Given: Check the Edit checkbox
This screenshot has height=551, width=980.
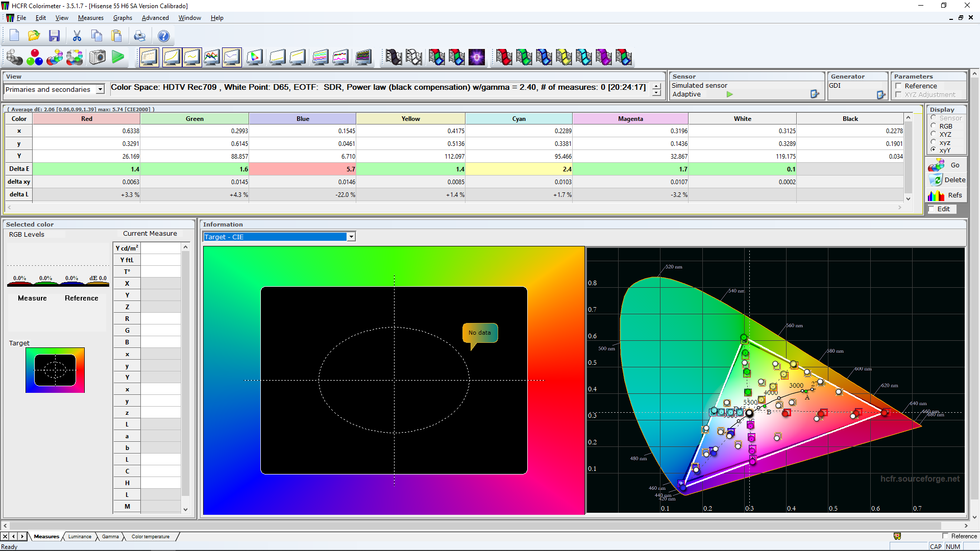Looking at the screenshot, I should click(932, 209).
